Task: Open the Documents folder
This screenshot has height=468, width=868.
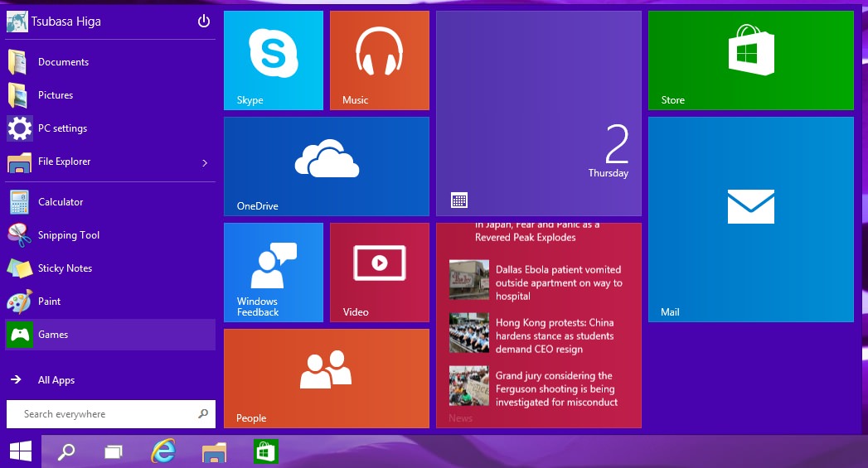Action: click(110, 62)
